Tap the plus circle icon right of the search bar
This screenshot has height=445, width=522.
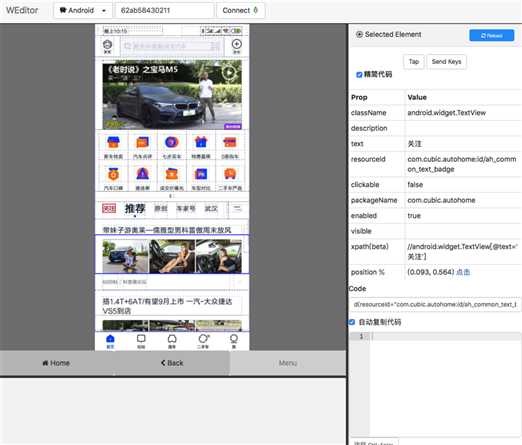[x=237, y=44]
